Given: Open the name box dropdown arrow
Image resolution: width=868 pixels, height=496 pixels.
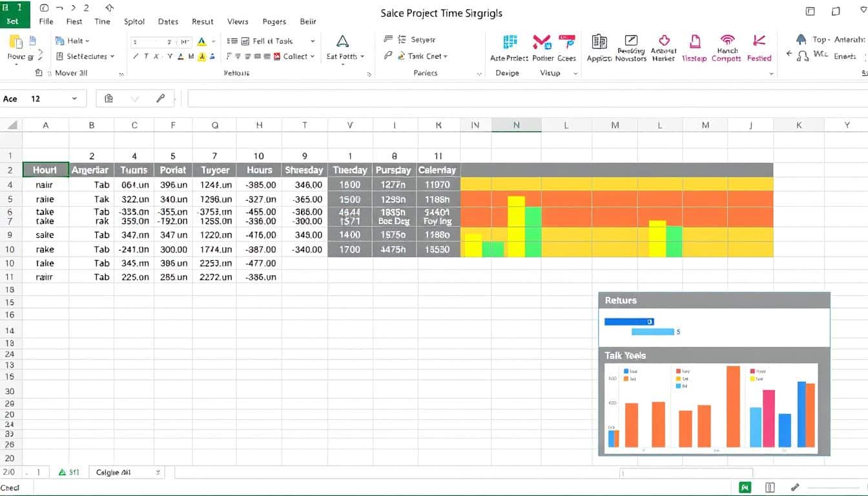Looking at the screenshot, I should click(74, 98).
